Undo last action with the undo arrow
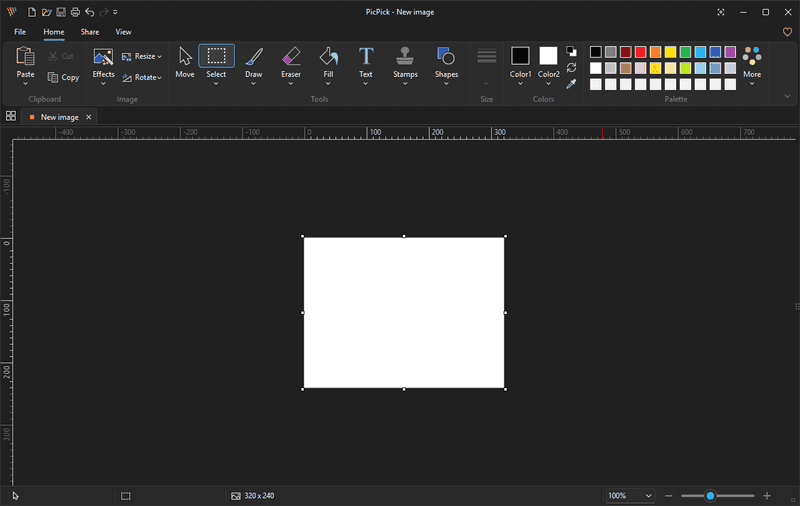The image size is (800, 506). pos(90,12)
